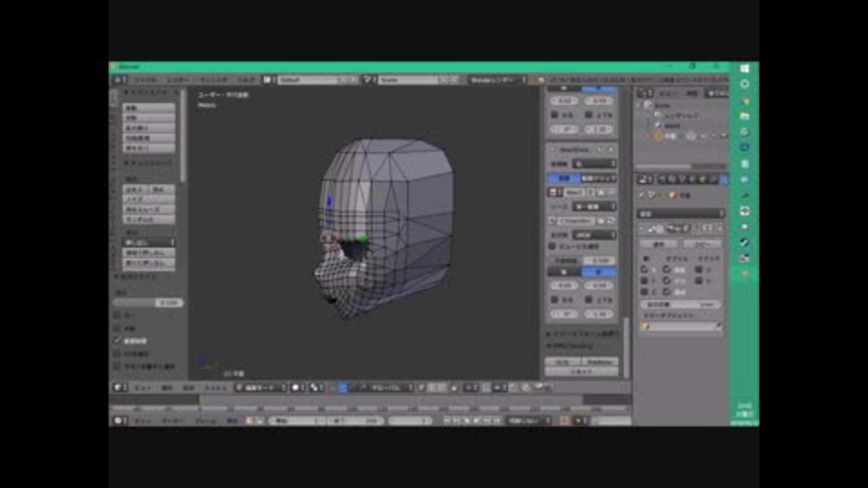Toggle the ビューとして表示 checkbox
Screen dimensions: 868x488
coord(552,246)
